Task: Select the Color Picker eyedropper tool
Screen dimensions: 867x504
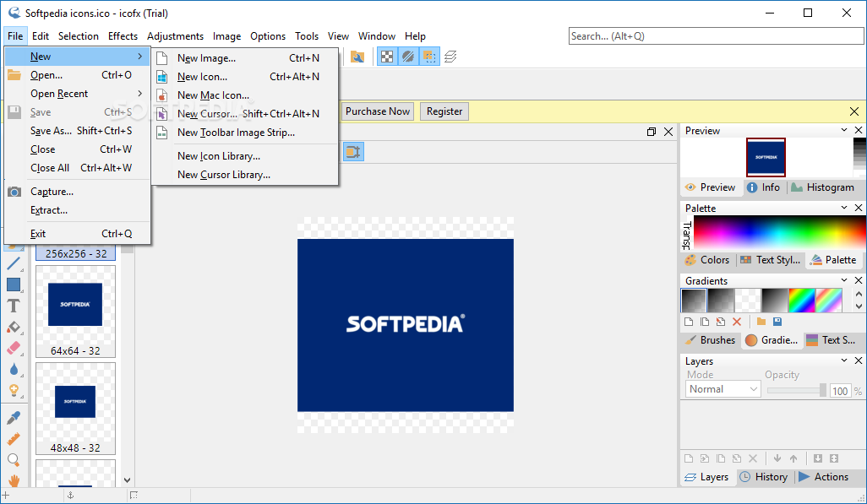Action: coord(14,418)
